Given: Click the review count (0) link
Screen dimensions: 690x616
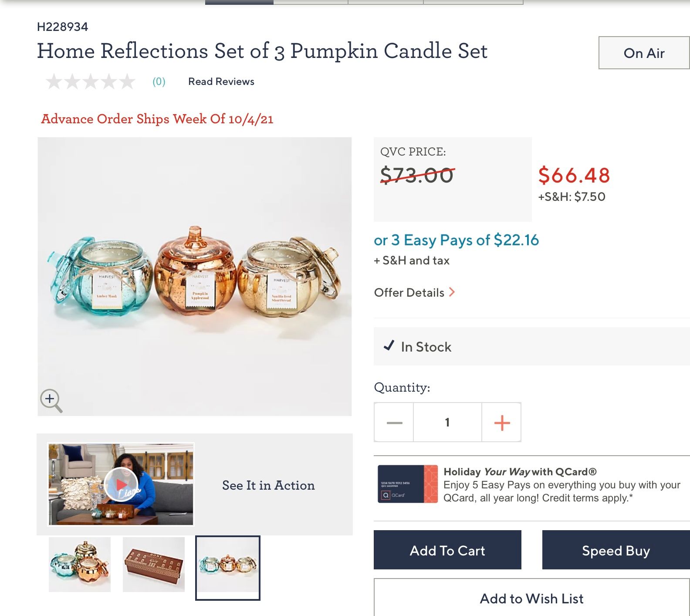Looking at the screenshot, I should [x=159, y=81].
